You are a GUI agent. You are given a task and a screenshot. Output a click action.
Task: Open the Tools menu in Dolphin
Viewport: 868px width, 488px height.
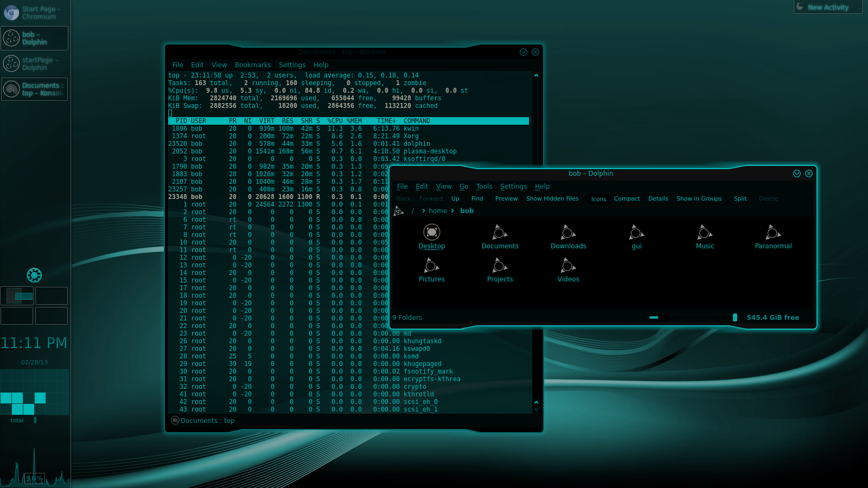(484, 187)
